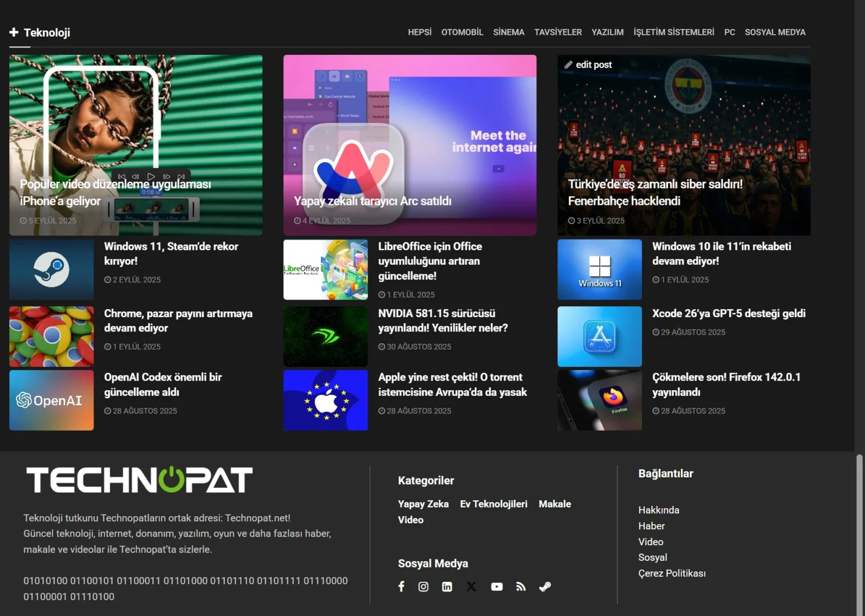Viewport: 865px width, 616px height.
Task: Open the SOSYAL MEDYA tab
Action: click(x=775, y=33)
